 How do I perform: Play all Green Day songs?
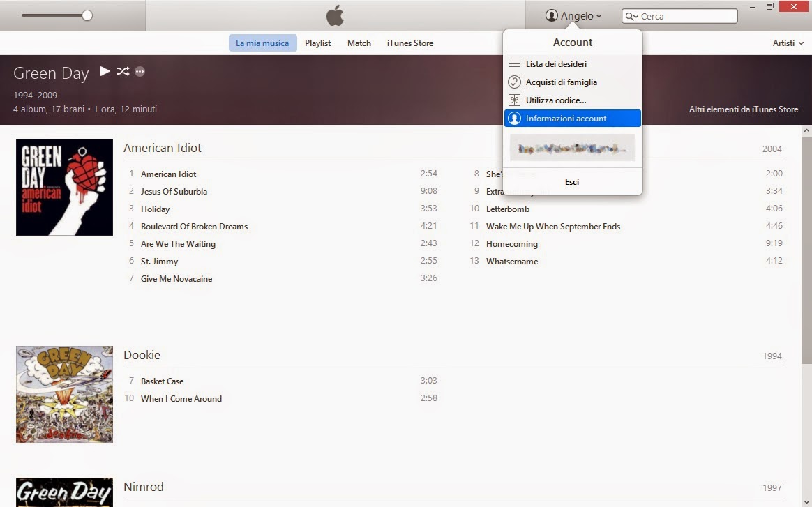click(x=105, y=71)
